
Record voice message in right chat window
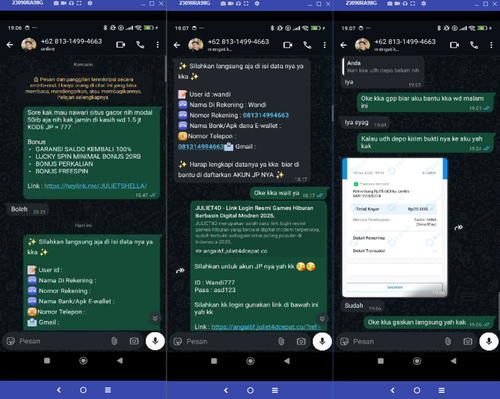tap(489, 341)
